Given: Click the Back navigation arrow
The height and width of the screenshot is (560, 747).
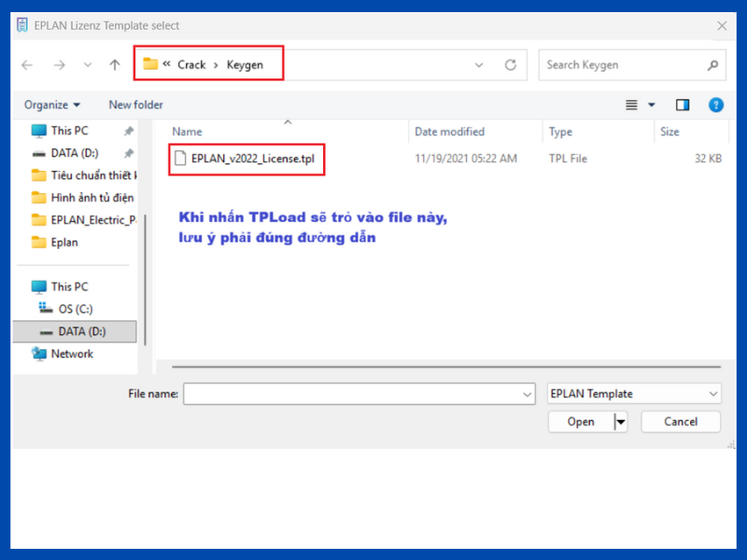Looking at the screenshot, I should (27, 65).
